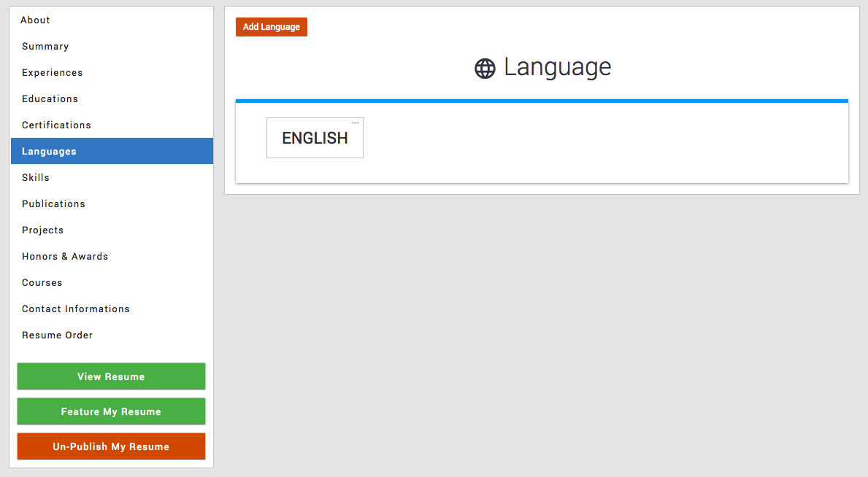Open the Courses section

point(112,282)
